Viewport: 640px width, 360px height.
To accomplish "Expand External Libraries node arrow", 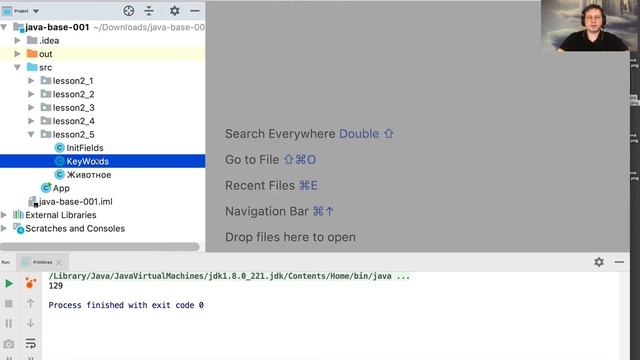I will click(x=4, y=215).
